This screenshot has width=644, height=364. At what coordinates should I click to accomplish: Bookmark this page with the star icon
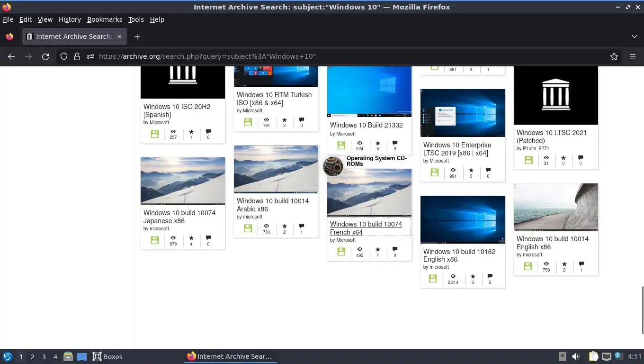614,56
